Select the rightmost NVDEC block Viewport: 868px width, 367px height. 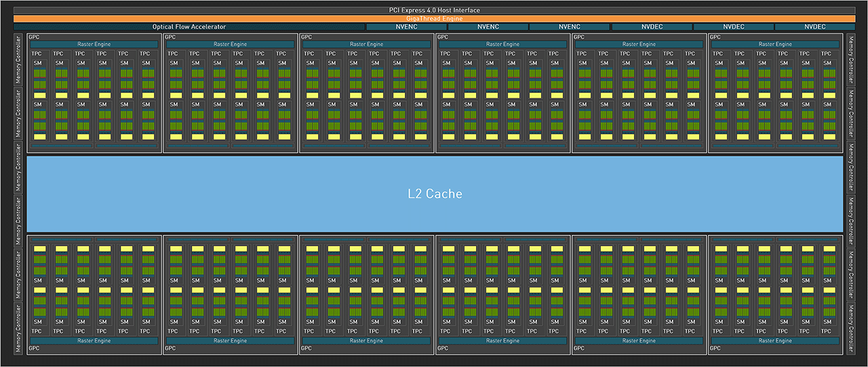(x=814, y=27)
